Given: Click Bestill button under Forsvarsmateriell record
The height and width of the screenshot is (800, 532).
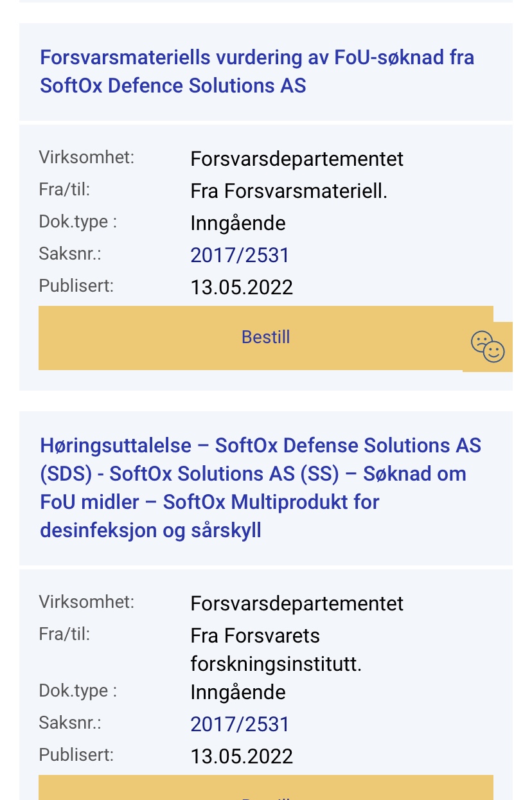Looking at the screenshot, I should pos(266,338).
